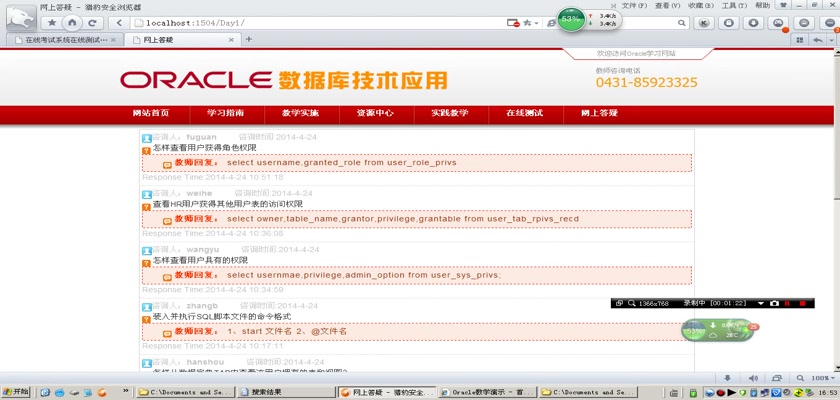The height and width of the screenshot is (400, 840).
Task: Click the search magnifier icon in search box
Action: tap(681, 23)
